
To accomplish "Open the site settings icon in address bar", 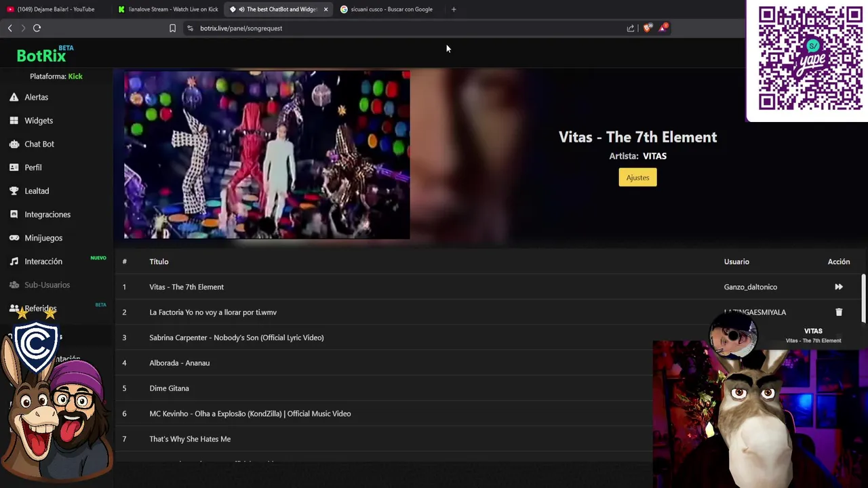I will coord(190,28).
